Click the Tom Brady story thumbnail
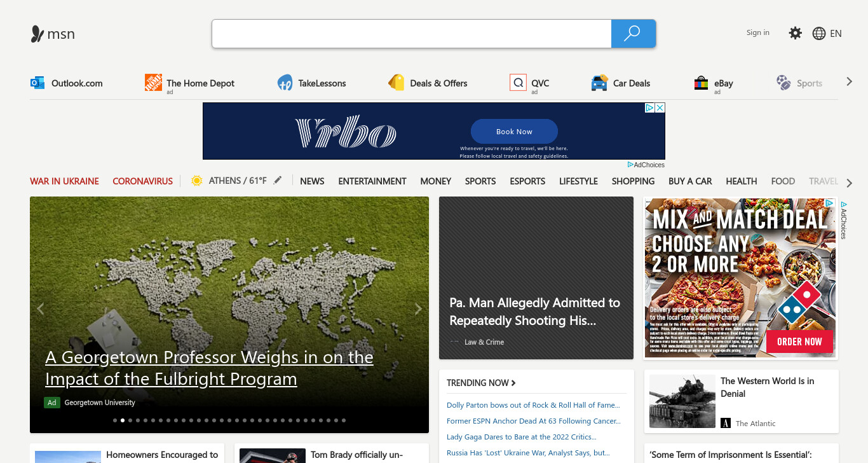 (273, 456)
